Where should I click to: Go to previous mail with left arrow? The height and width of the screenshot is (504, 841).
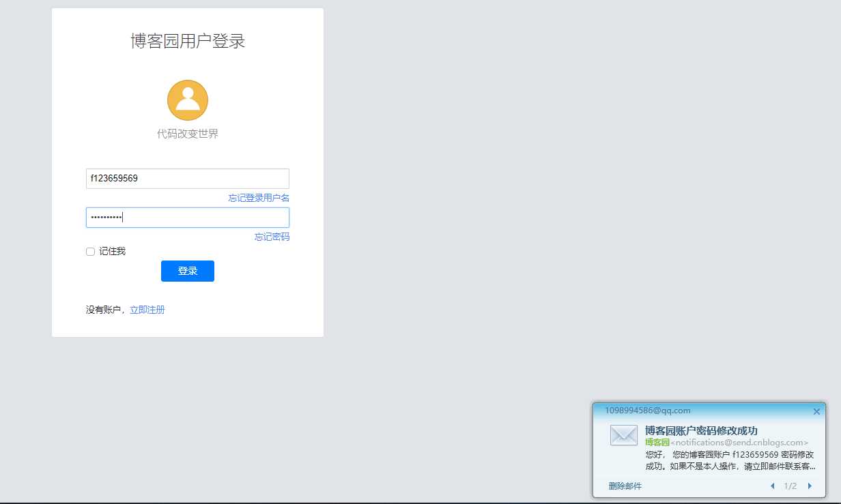coord(773,486)
